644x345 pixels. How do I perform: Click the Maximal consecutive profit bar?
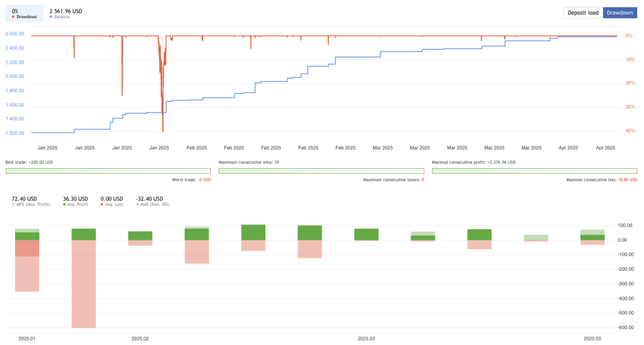535,171
